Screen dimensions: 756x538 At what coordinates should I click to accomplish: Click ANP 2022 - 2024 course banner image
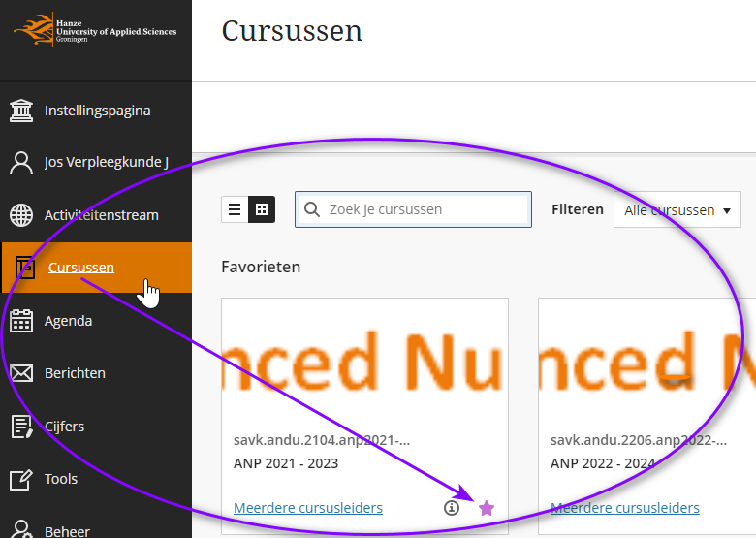point(647,361)
